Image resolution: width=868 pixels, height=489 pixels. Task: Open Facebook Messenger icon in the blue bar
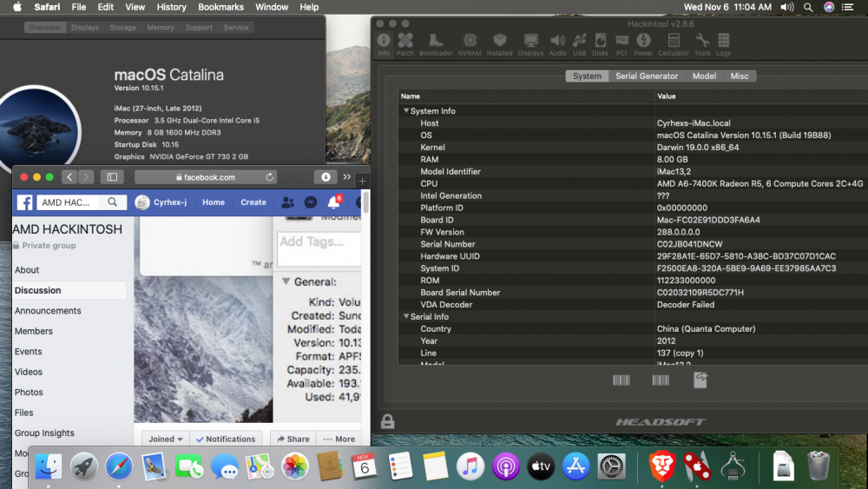(311, 202)
